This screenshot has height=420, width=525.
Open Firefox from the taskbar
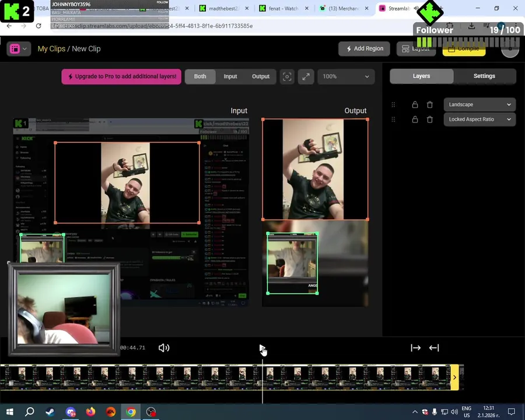90,412
